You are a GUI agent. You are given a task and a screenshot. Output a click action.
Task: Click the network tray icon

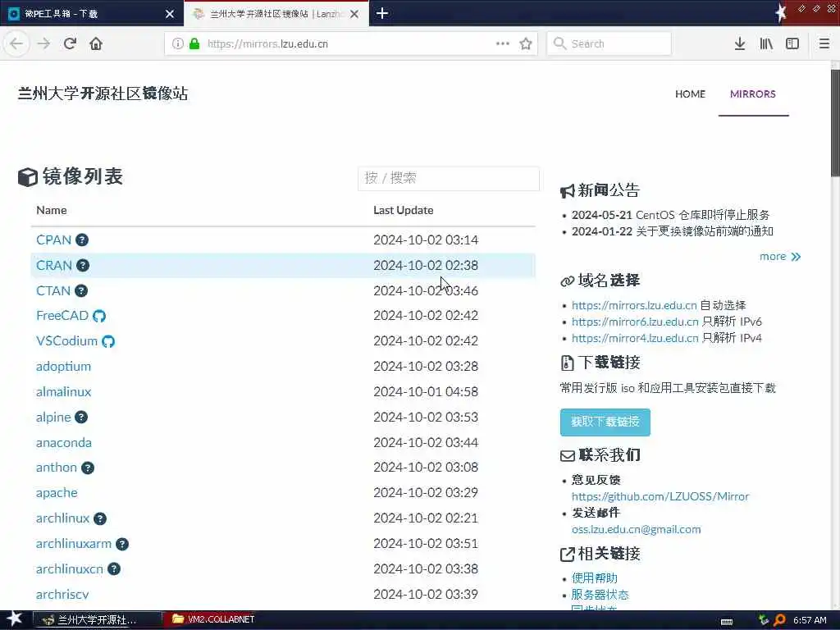764,620
